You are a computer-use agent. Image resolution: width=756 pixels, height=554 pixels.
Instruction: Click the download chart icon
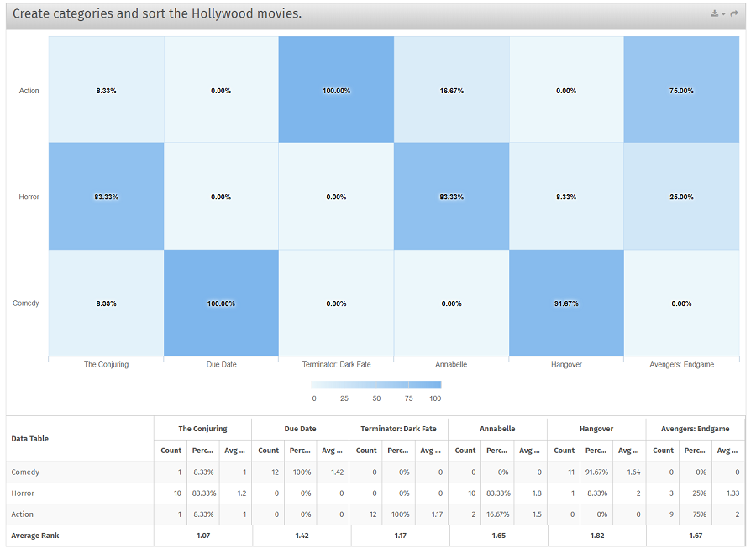click(715, 13)
